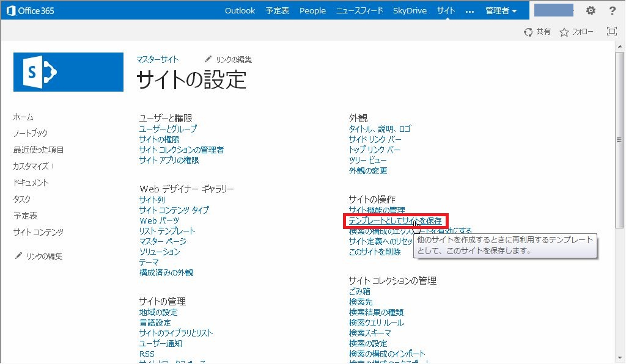
Task: Open サイトのライブラリとリスト link
Action: tap(176, 333)
